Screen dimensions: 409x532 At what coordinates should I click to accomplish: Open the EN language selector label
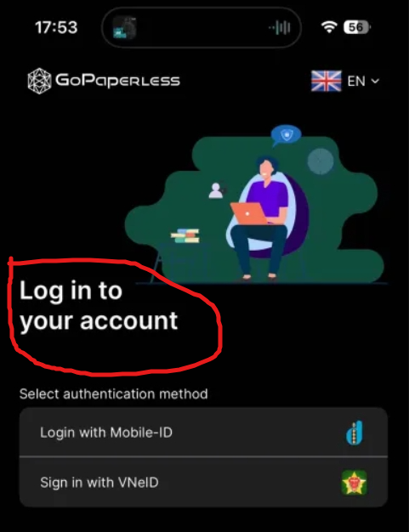[356, 82]
